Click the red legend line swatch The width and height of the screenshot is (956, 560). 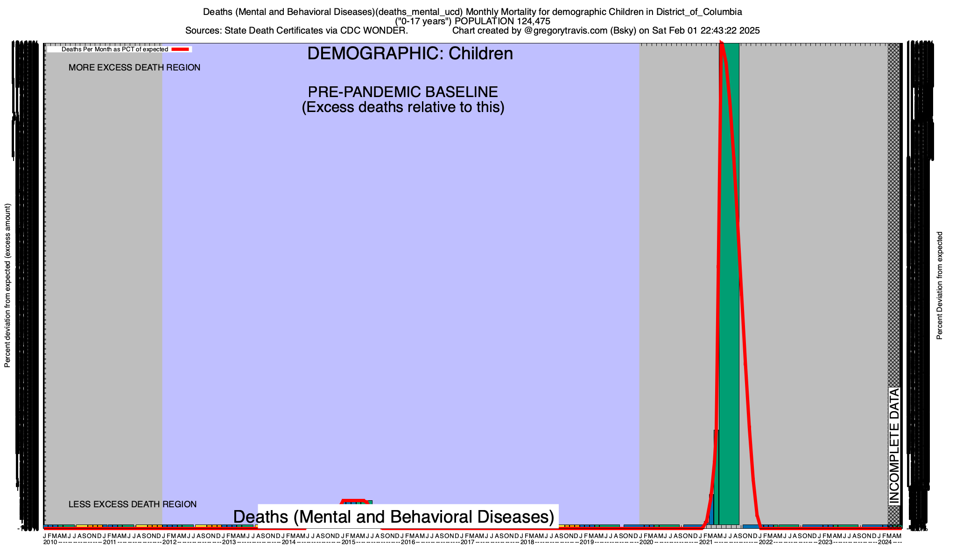tap(180, 49)
